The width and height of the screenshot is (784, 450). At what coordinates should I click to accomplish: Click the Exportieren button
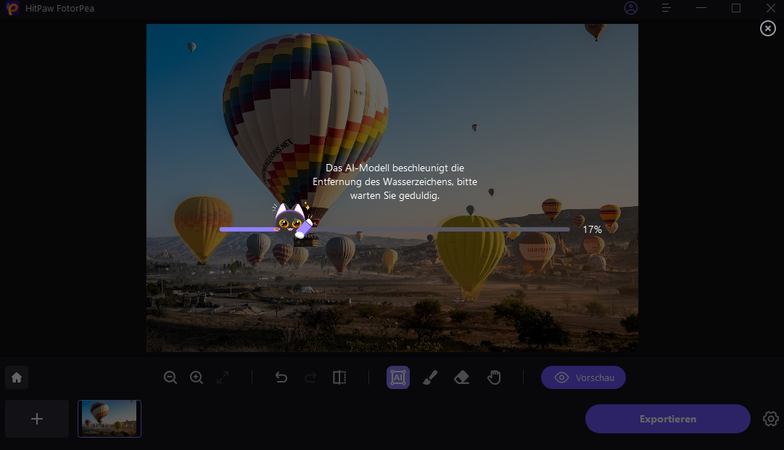click(x=667, y=419)
